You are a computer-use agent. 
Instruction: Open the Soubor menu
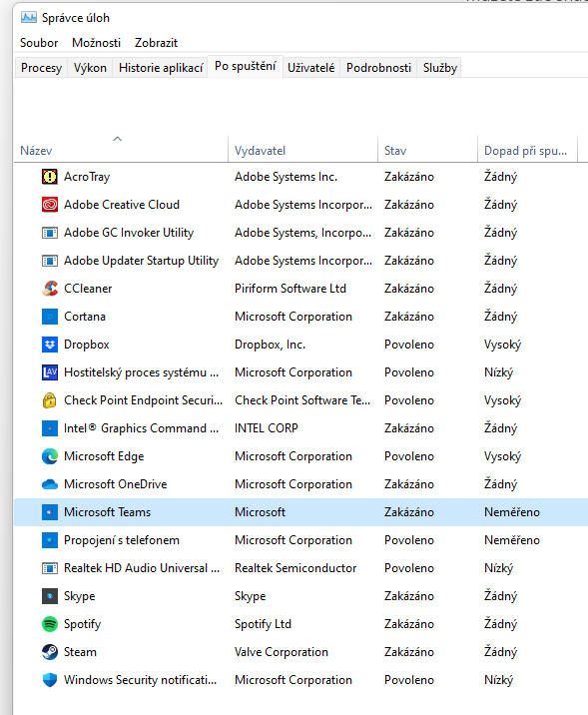[x=39, y=43]
